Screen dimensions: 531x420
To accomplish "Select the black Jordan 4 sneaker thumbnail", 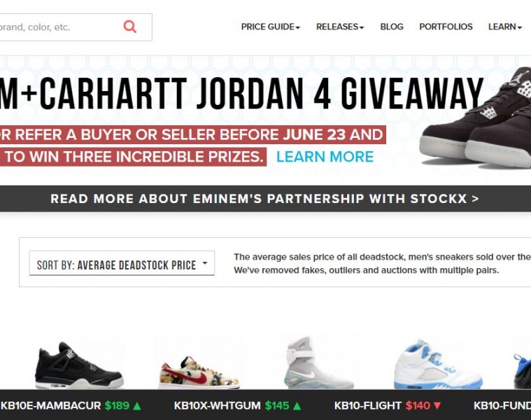I will click(79, 366).
